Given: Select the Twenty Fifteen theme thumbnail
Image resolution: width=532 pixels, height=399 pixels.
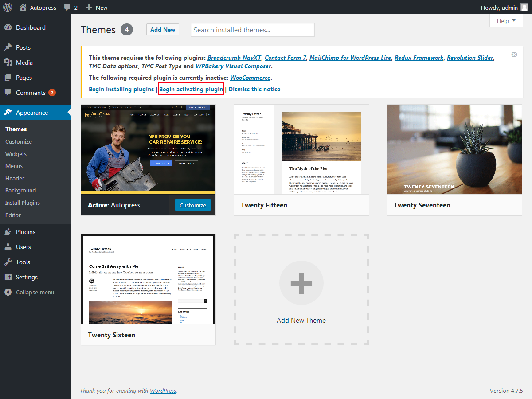Looking at the screenshot, I should tap(301, 149).
